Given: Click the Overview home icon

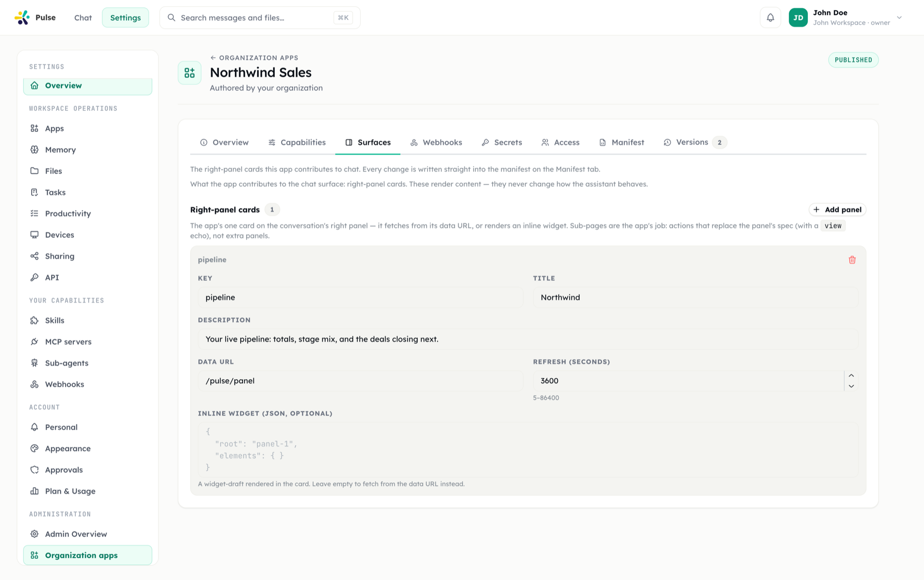Looking at the screenshot, I should (35, 86).
